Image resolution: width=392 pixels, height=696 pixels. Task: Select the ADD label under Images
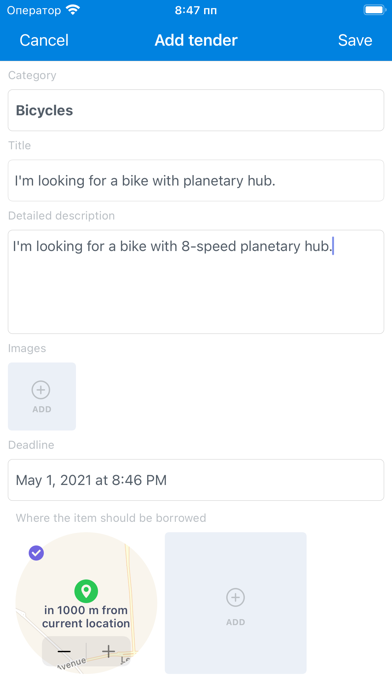42,409
